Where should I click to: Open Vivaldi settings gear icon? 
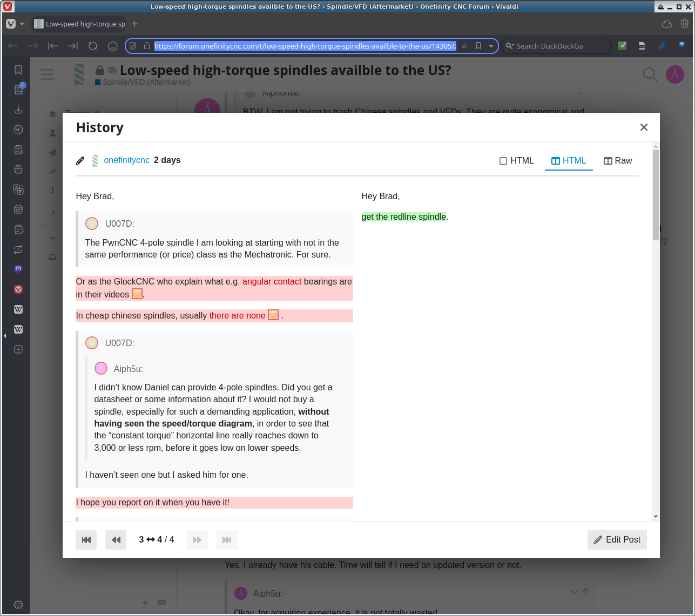pyautogui.click(x=18, y=605)
